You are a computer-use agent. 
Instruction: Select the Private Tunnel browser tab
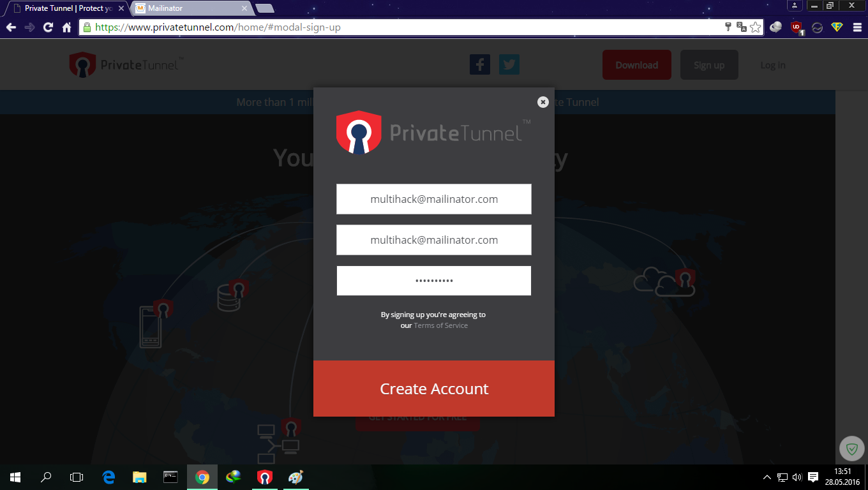click(x=67, y=8)
